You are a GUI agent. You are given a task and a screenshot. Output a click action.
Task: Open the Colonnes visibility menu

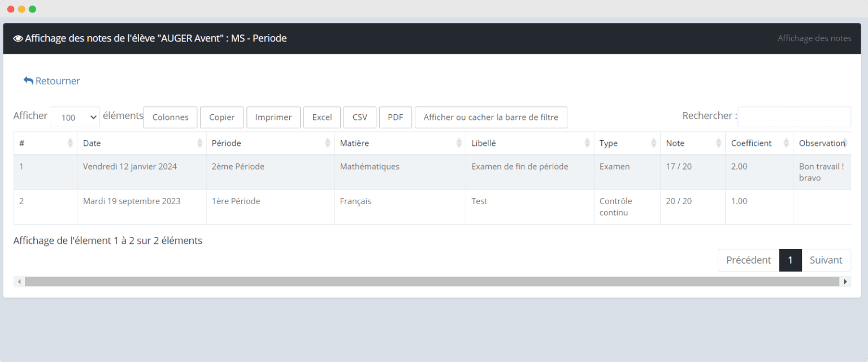170,117
